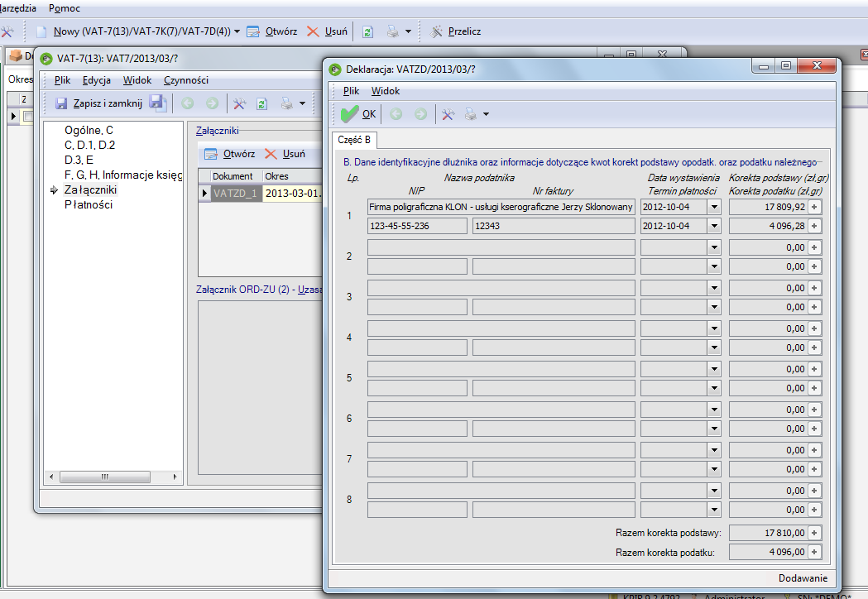Select Część B tab
Screen dimensions: 868x599
(354, 140)
